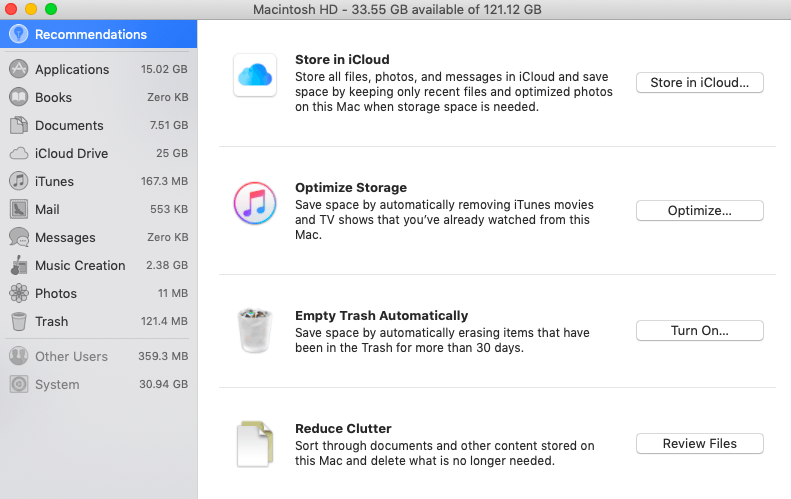Click the Review Files button
Viewport: 791px width, 499px height.
pyautogui.click(x=700, y=443)
